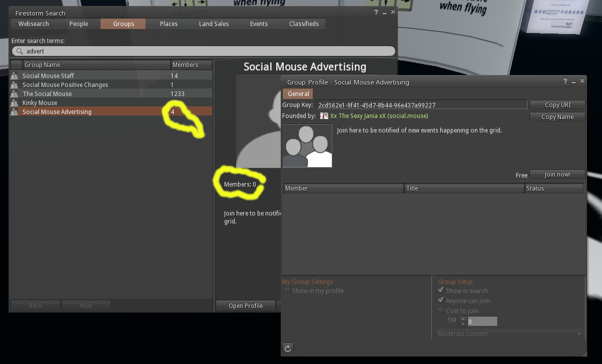Open help for the Firestorm Search window
Viewport: 602px width, 364px height.
(x=376, y=12)
